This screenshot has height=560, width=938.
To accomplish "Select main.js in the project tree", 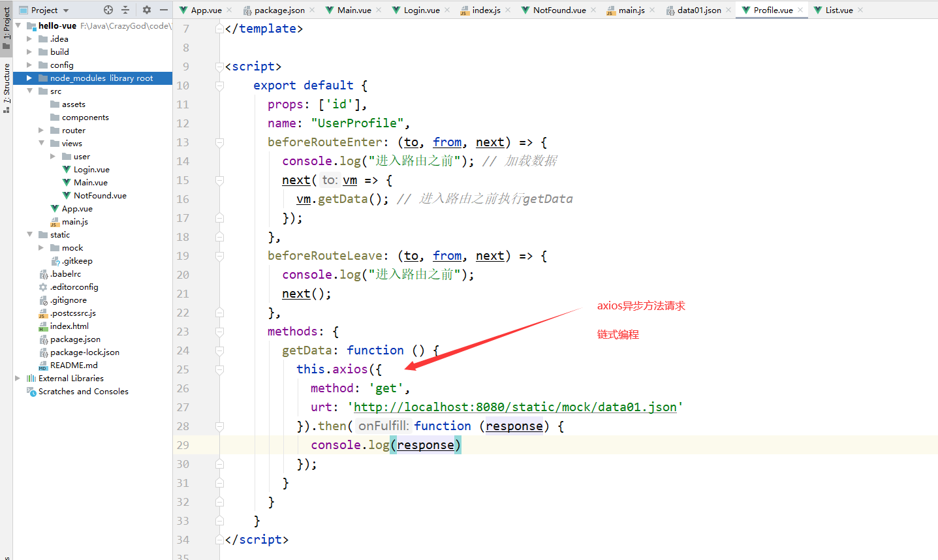I will coord(69,222).
